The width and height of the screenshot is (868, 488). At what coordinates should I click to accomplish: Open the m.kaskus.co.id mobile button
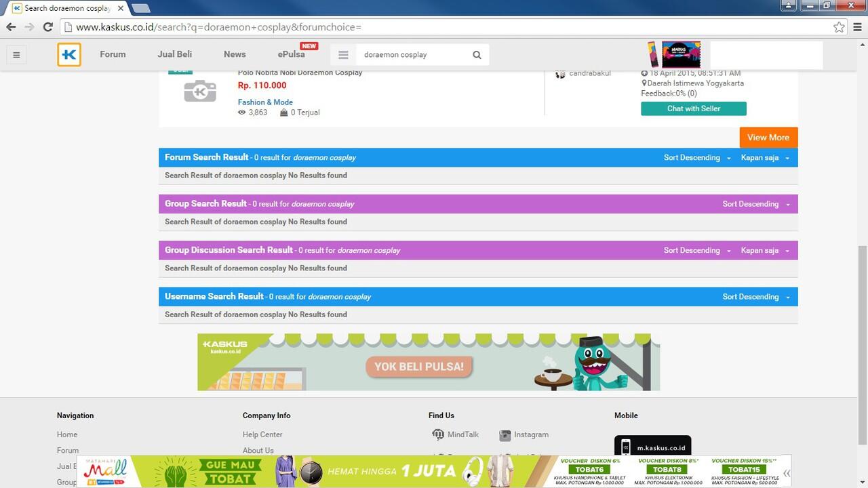point(652,446)
